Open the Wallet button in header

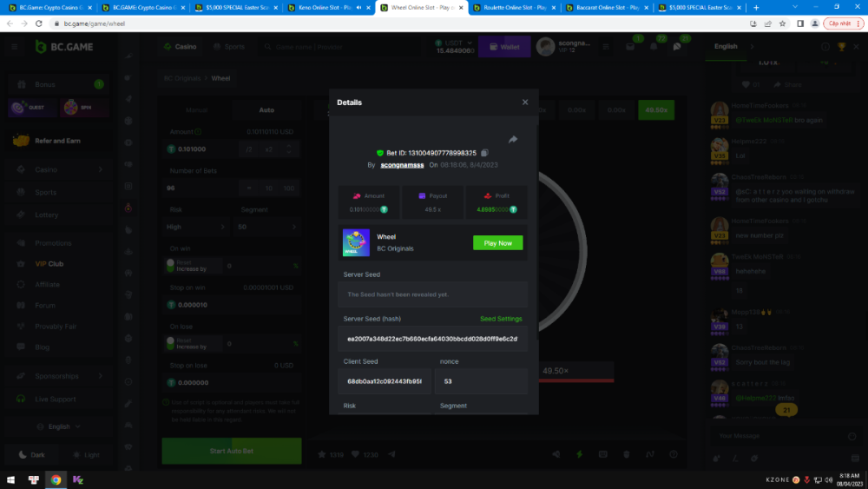coord(504,47)
